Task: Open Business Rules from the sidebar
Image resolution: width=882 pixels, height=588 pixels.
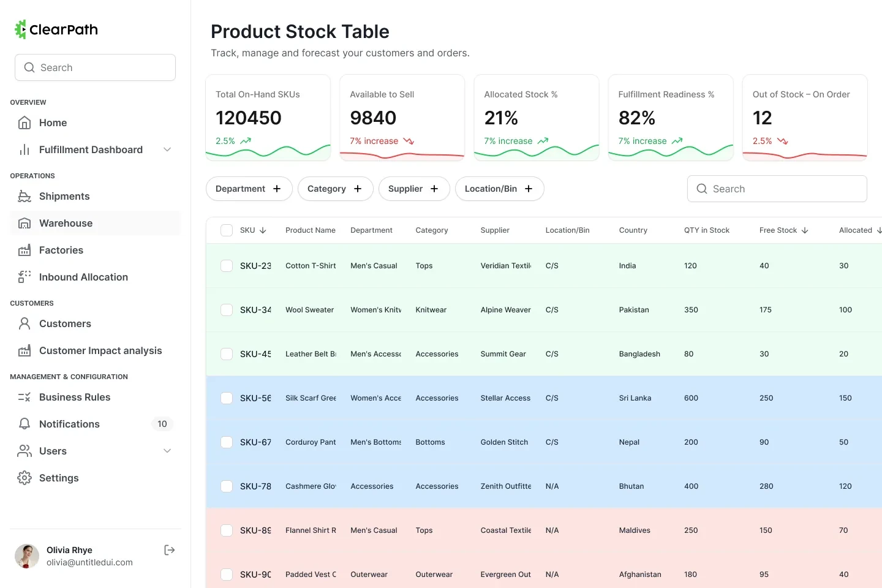Action: coord(96,397)
